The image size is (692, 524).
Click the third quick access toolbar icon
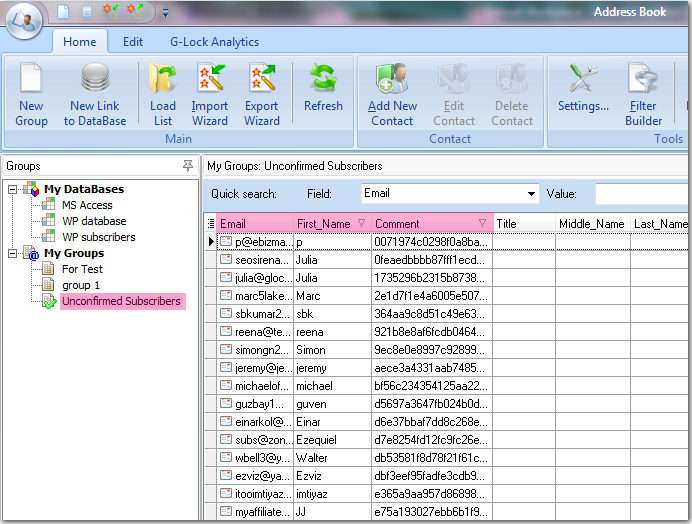(111, 11)
